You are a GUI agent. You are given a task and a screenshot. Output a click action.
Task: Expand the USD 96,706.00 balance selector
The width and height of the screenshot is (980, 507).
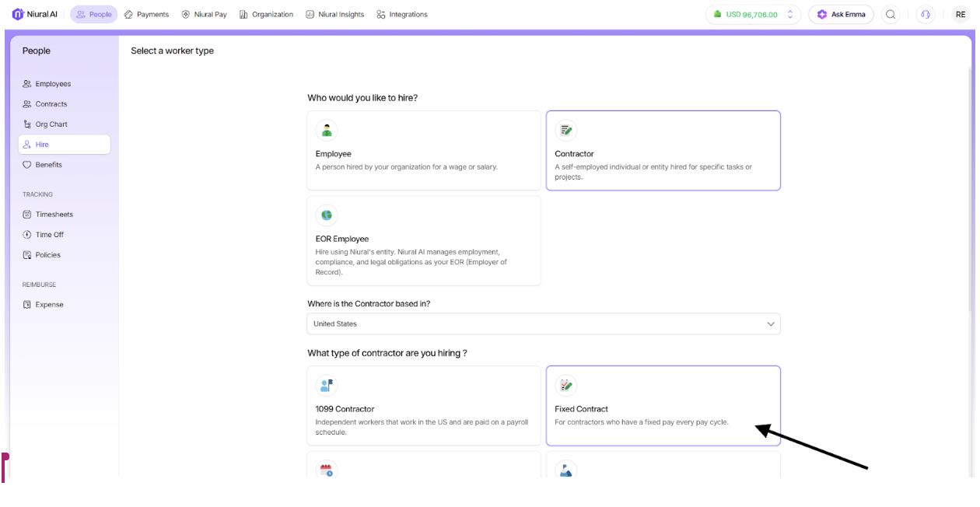[752, 14]
